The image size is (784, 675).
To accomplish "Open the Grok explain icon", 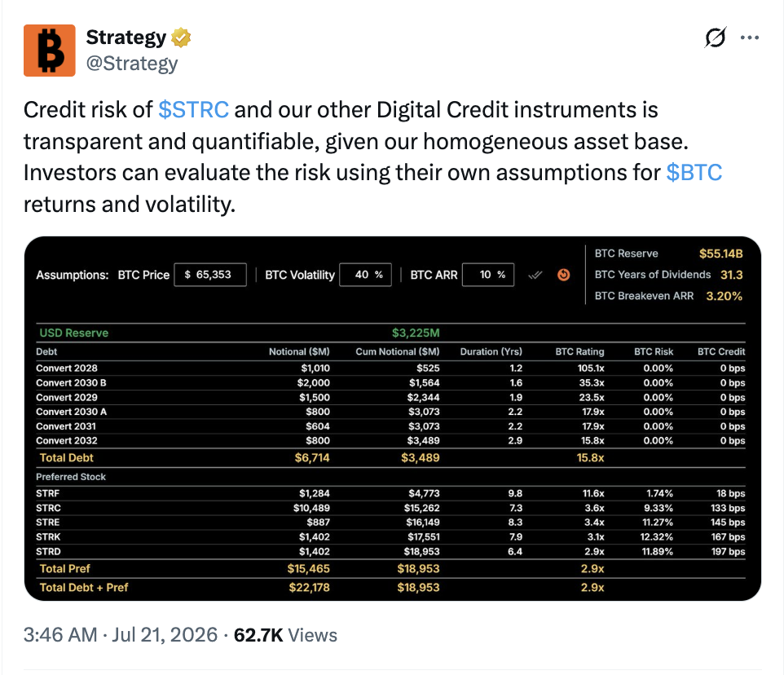I will (x=715, y=37).
